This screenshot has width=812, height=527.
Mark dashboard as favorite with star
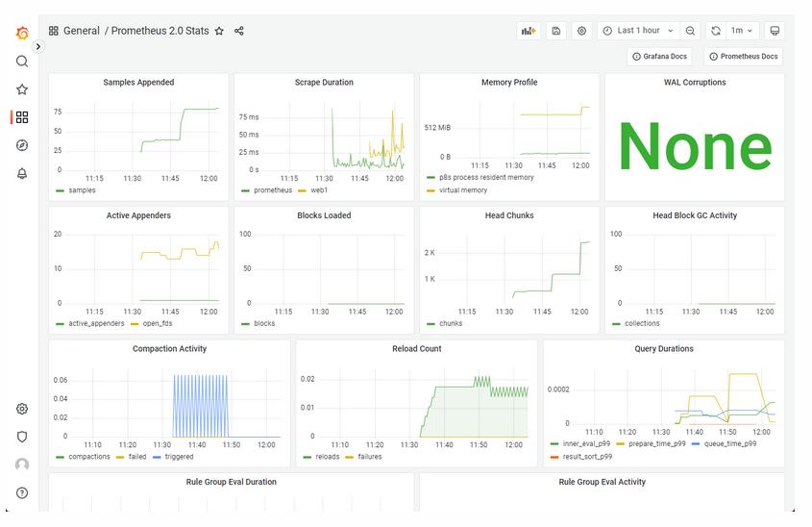coord(219,31)
